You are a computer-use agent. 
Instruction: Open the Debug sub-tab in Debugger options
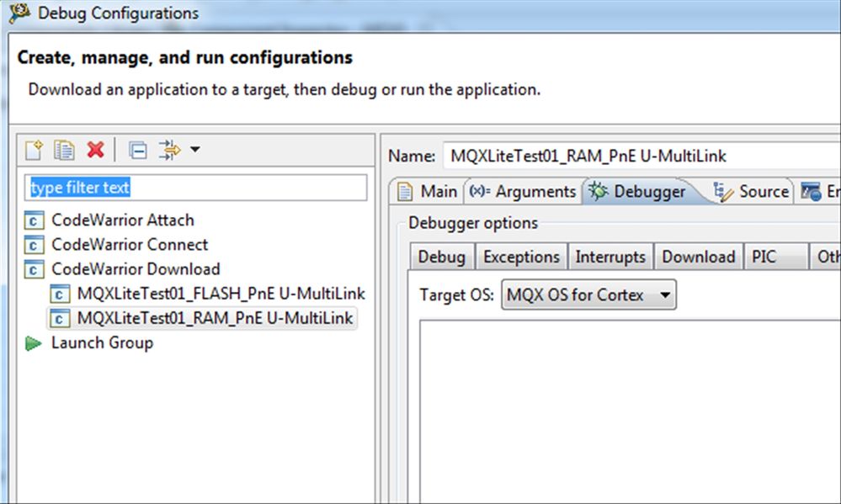[442, 257]
